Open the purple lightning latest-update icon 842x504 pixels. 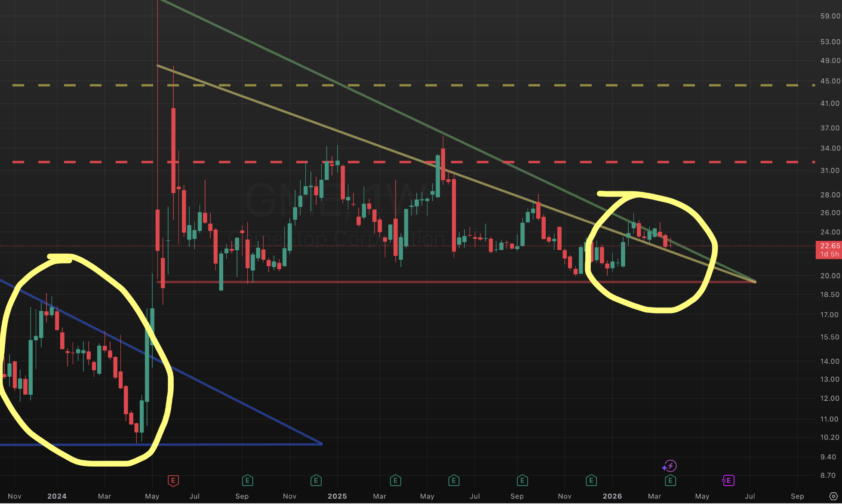(x=670, y=466)
